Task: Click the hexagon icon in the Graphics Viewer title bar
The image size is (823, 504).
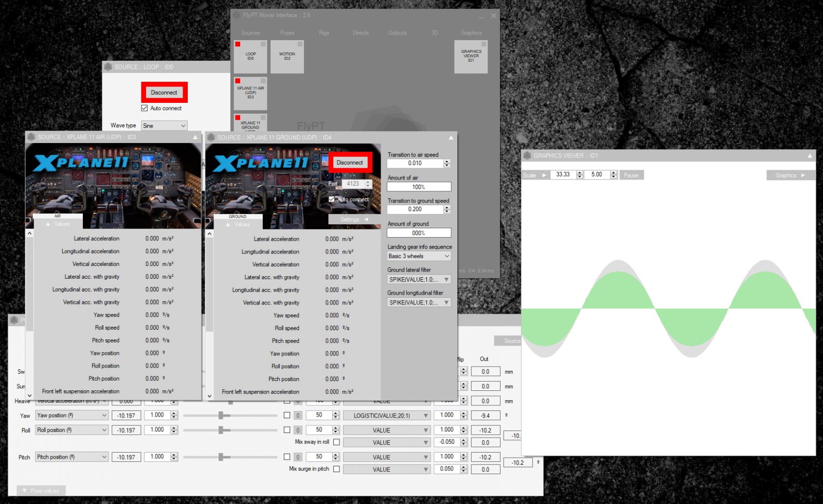Action: [x=527, y=155]
